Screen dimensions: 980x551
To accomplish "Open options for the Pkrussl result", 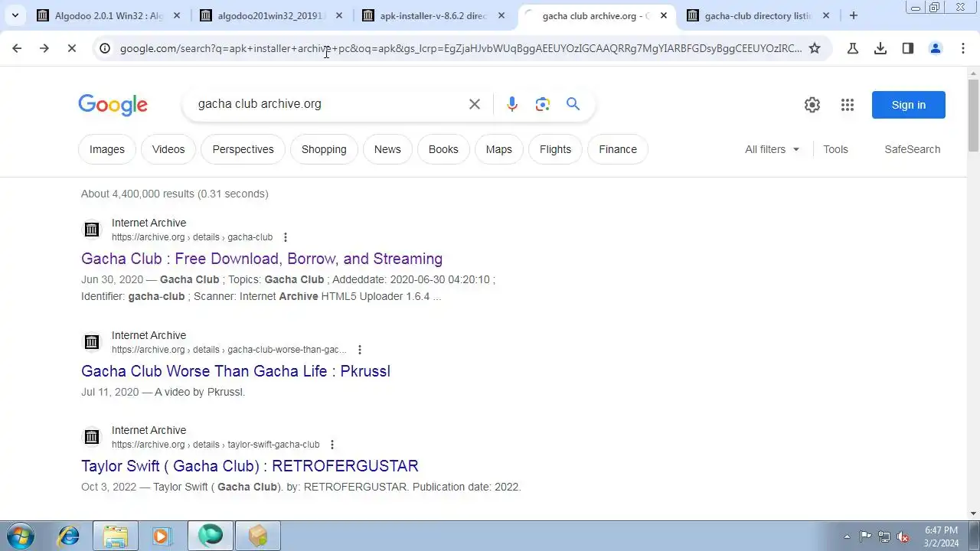I will coord(360,350).
